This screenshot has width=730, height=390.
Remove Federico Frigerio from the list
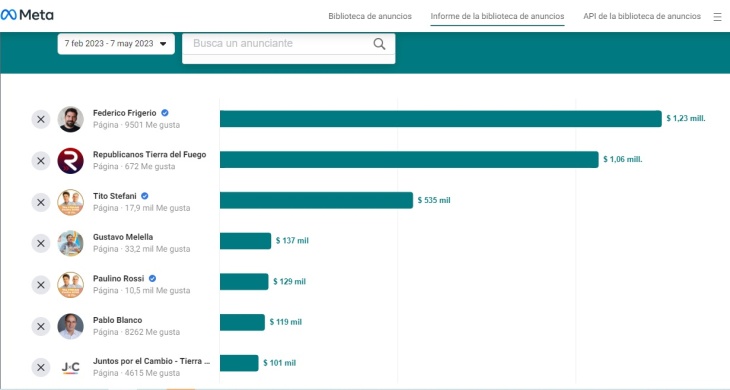click(41, 119)
